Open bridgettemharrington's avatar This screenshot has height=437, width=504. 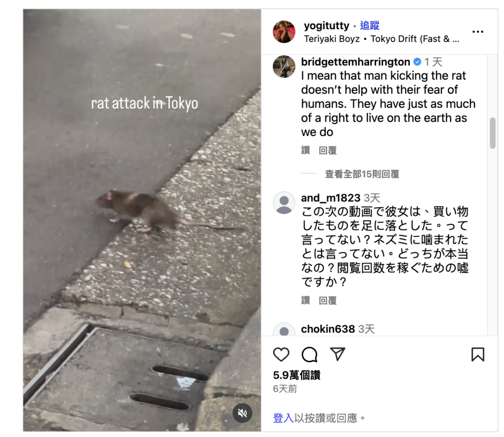tap(284, 67)
